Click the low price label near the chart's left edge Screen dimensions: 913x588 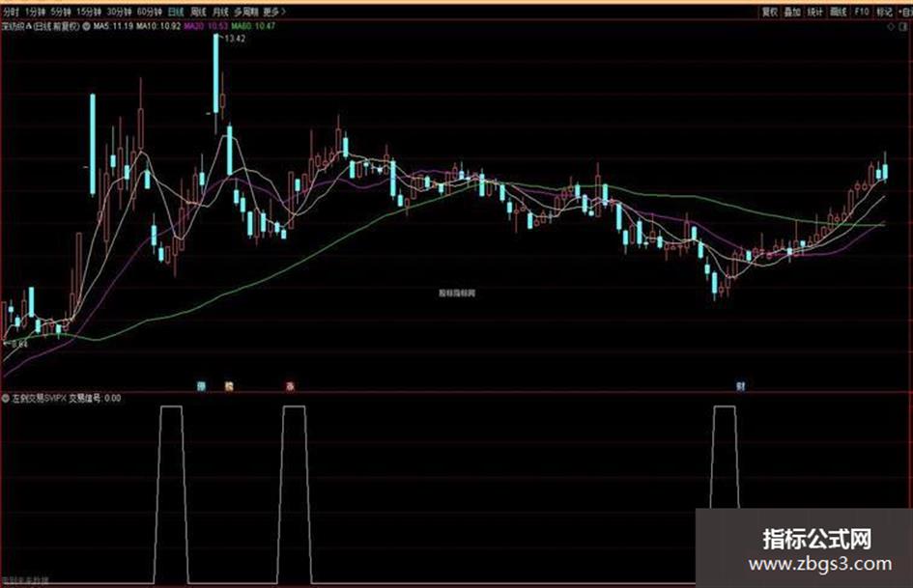[19, 344]
